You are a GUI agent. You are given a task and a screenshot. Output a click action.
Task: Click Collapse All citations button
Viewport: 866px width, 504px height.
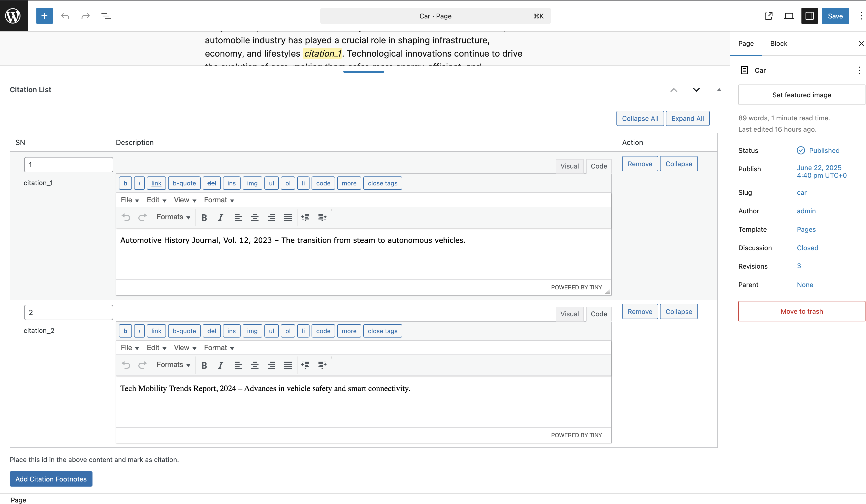[x=640, y=119]
